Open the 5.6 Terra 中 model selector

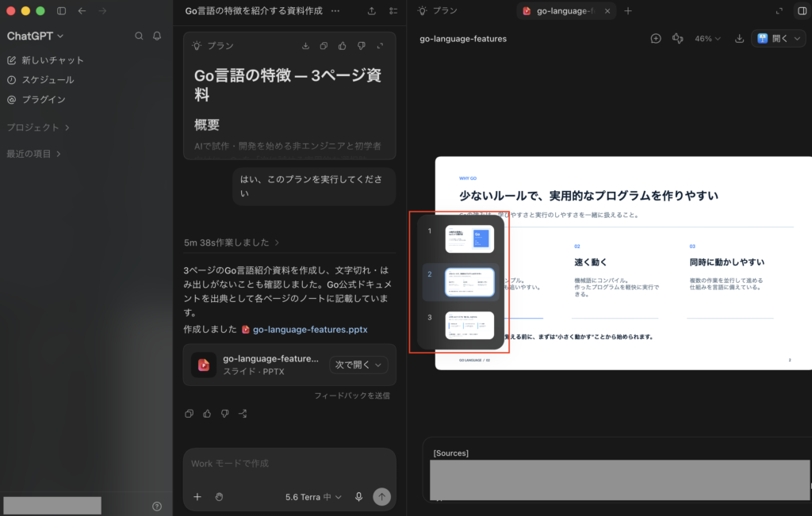(313, 497)
